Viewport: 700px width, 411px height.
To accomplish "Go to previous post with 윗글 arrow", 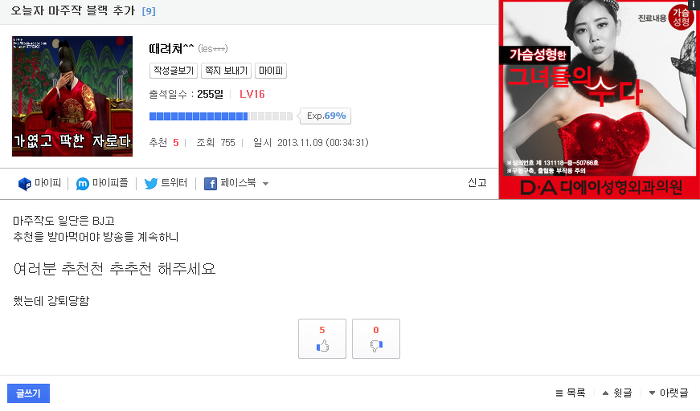I will pyautogui.click(x=605, y=393).
